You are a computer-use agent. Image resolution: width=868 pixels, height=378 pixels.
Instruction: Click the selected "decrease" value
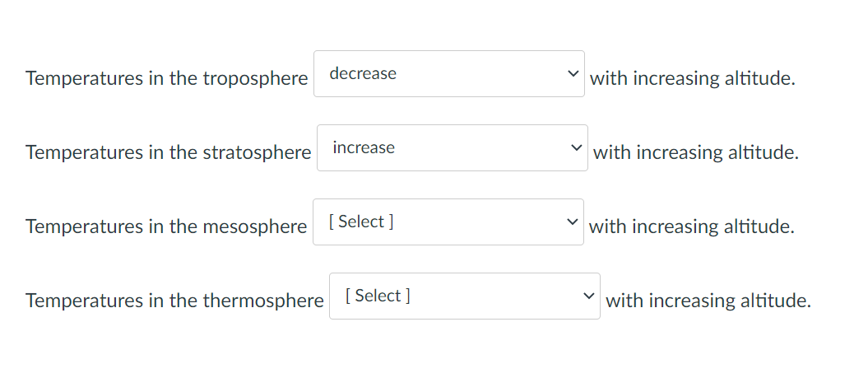[363, 74]
